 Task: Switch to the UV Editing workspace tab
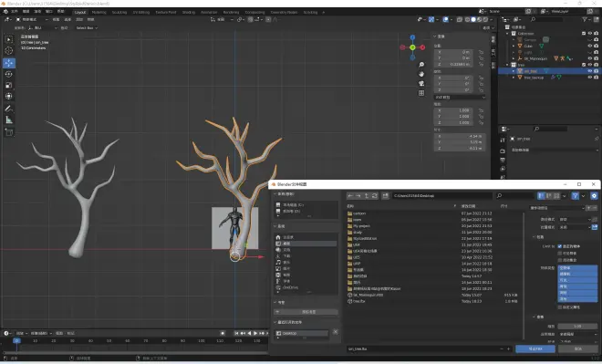click(140, 12)
